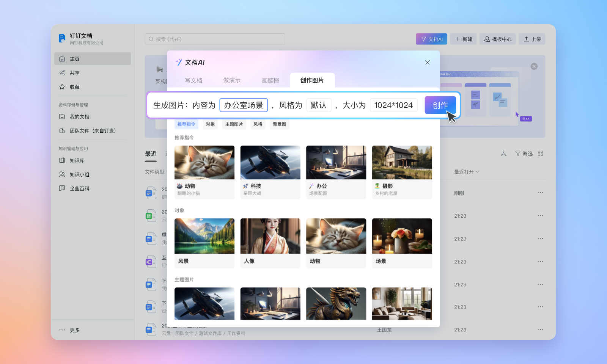Open more options for the bottom file row
The height and width of the screenshot is (364, 607).
tap(541, 329)
